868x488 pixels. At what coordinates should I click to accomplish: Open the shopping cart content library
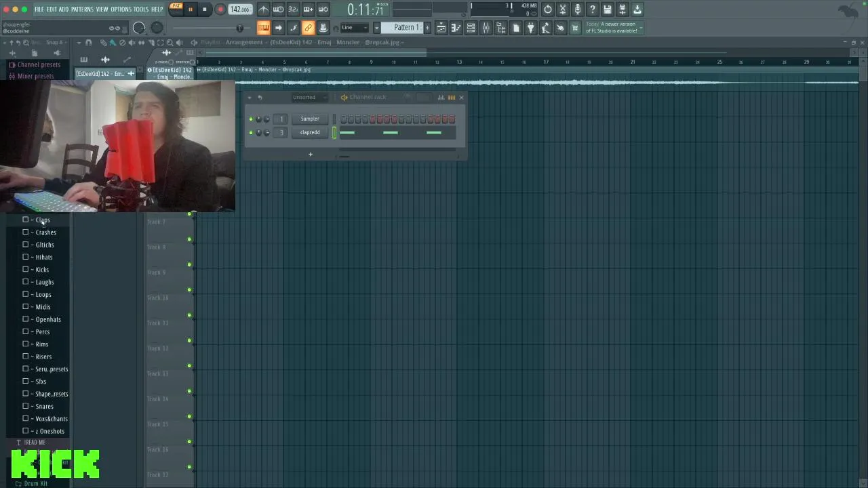coord(575,28)
